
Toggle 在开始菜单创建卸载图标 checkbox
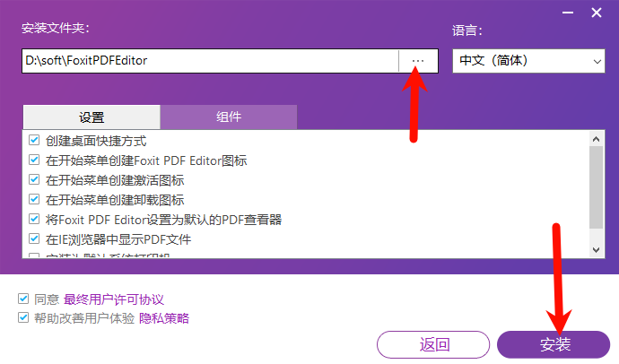(34, 199)
